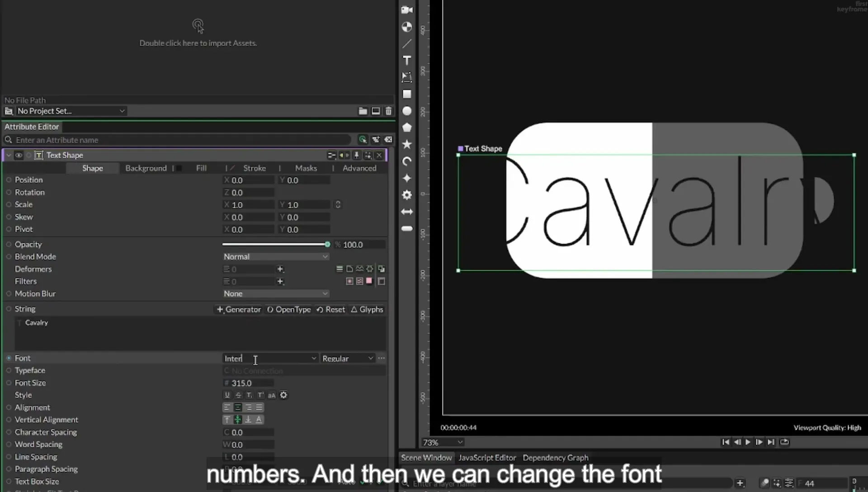Click the OpenType button
Viewport: 868px width, 492px height.
coord(289,309)
